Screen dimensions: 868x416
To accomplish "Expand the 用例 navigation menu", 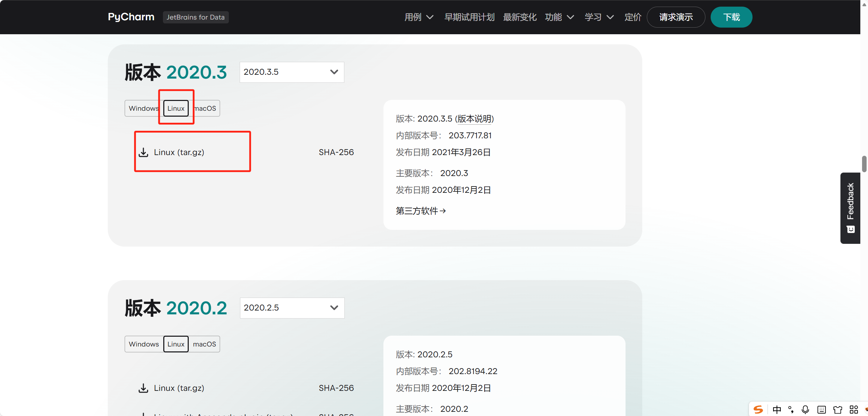I will pos(419,17).
